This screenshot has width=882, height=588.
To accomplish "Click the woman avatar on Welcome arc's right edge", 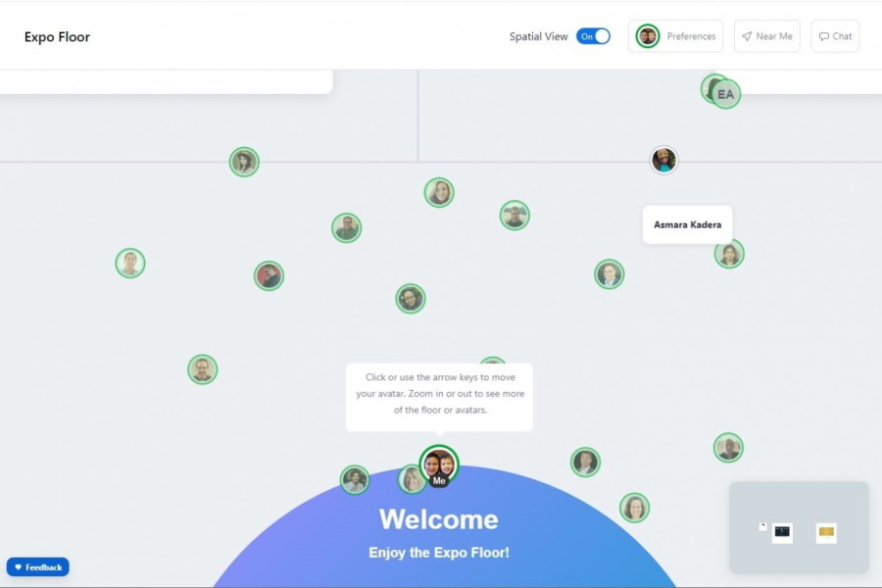I will point(634,508).
